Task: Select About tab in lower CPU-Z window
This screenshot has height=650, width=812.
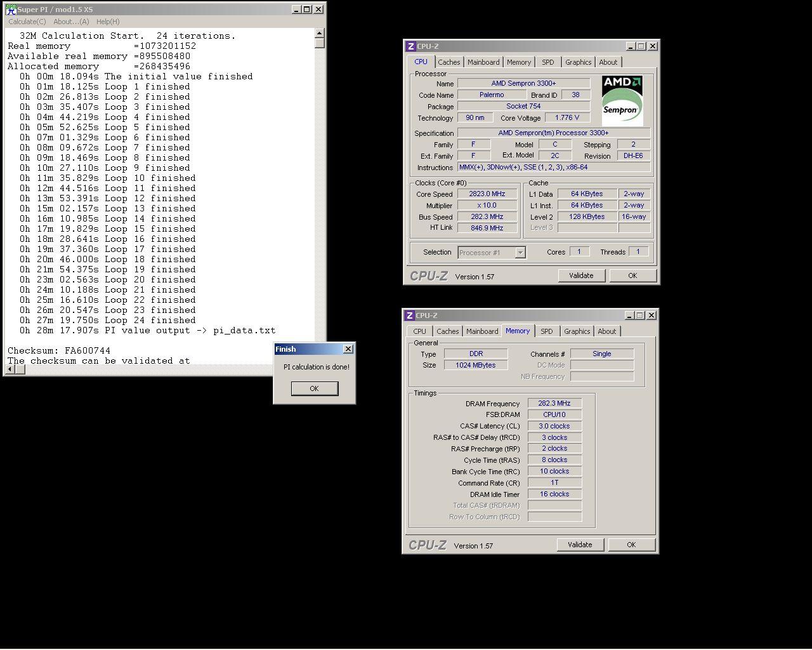Action: click(607, 331)
